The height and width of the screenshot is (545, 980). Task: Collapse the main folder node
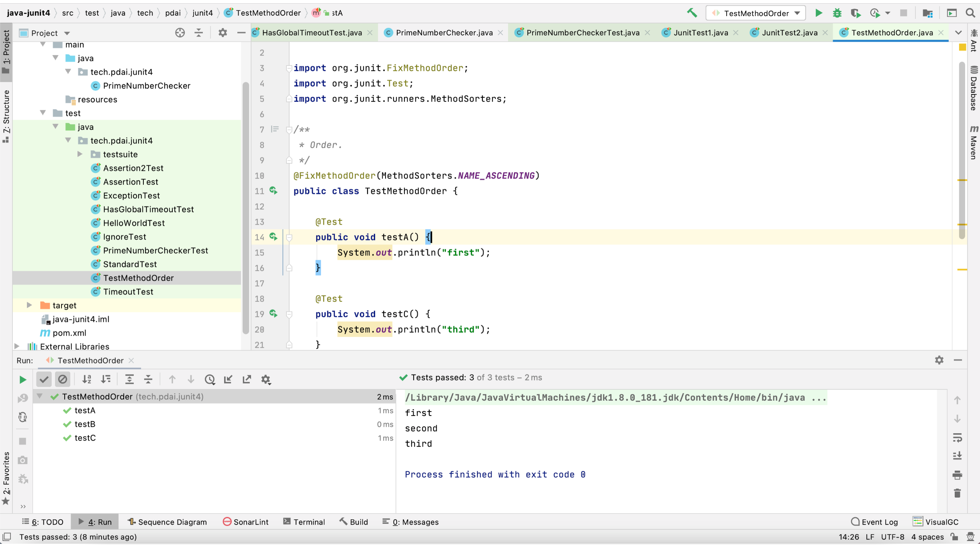[x=43, y=44]
